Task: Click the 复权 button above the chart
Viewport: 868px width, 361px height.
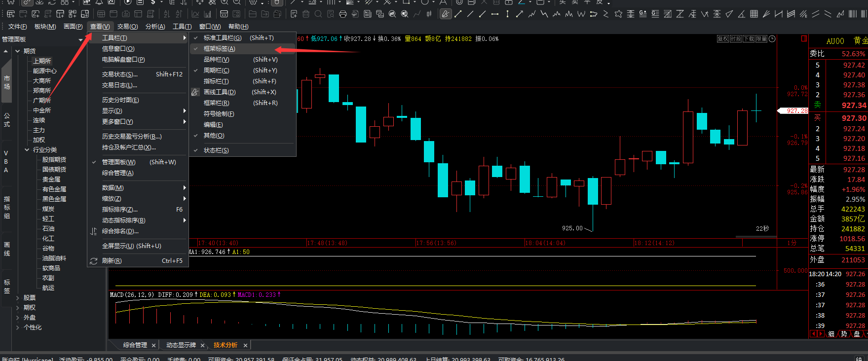Action: tap(723, 38)
